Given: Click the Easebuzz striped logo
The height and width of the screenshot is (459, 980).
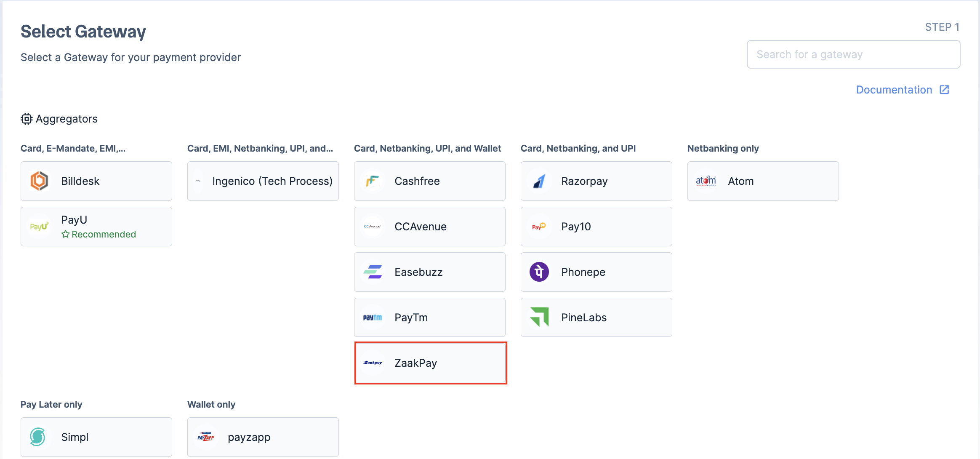Looking at the screenshot, I should pyautogui.click(x=373, y=272).
